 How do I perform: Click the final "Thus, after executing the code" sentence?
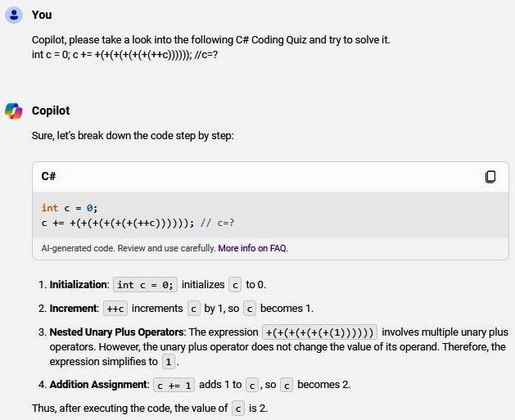pos(131,408)
